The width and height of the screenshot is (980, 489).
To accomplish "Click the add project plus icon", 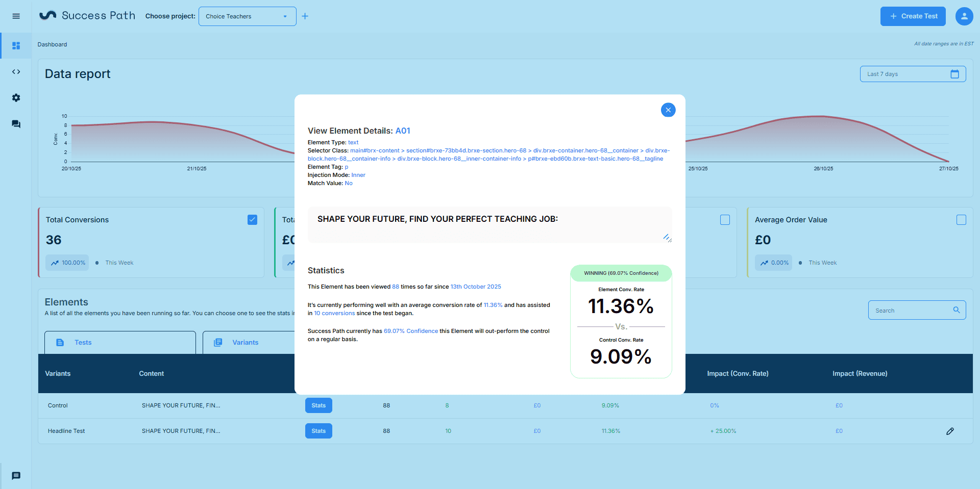I will coord(305,16).
